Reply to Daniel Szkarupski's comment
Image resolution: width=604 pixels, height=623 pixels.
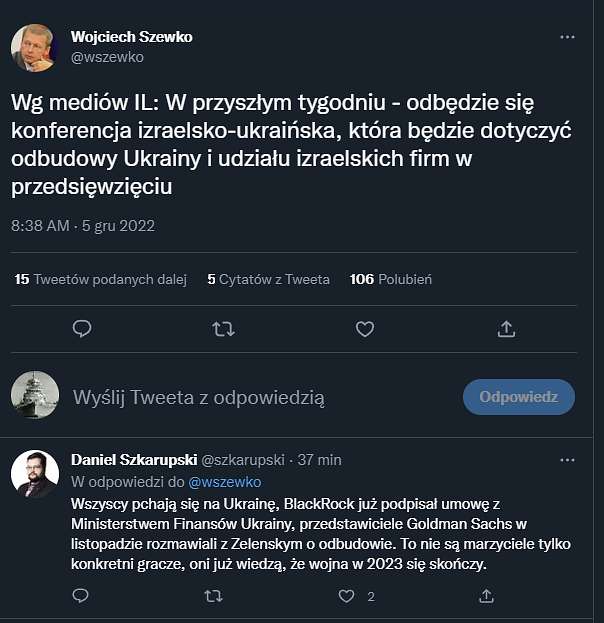point(81,596)
